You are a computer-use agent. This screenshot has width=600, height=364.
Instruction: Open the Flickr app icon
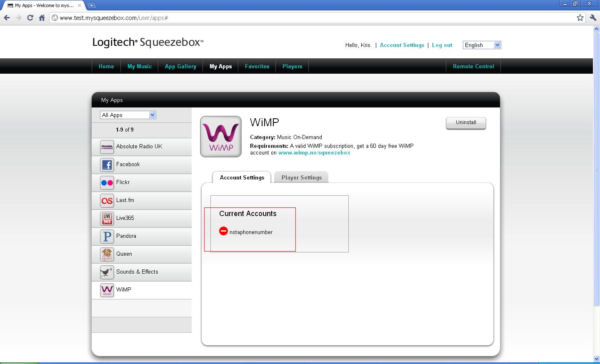[x=107, y=183]
